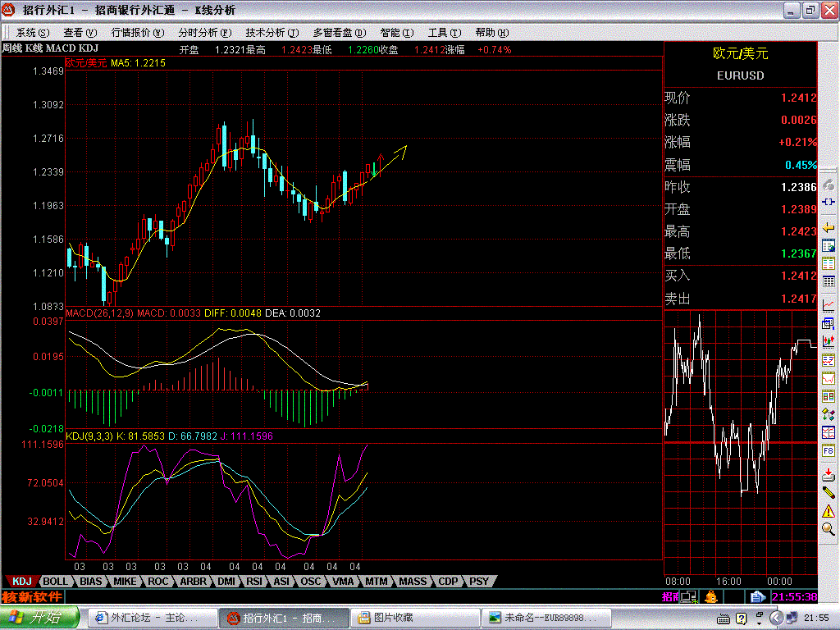Click the magnifying glass zoom icon
Viewport: 840px width, 630px height.
click(829, 530)
